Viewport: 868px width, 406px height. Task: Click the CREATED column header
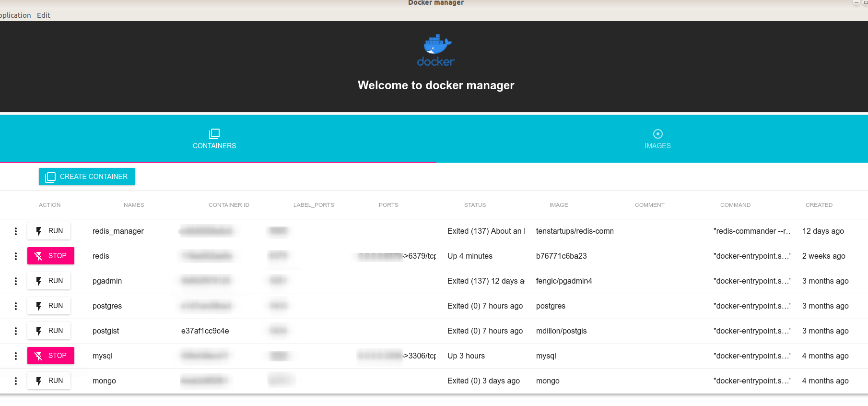coord(819,205)
